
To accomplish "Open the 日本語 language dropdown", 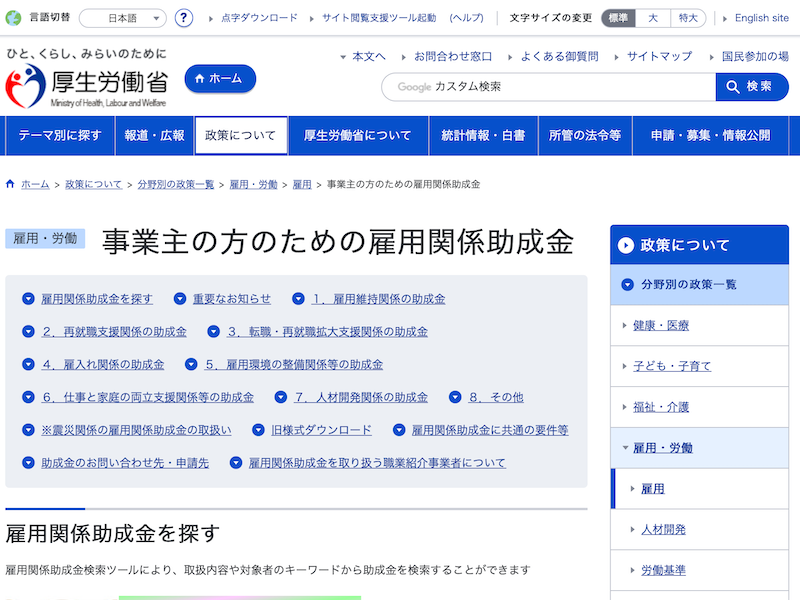I will pos(122,18).
